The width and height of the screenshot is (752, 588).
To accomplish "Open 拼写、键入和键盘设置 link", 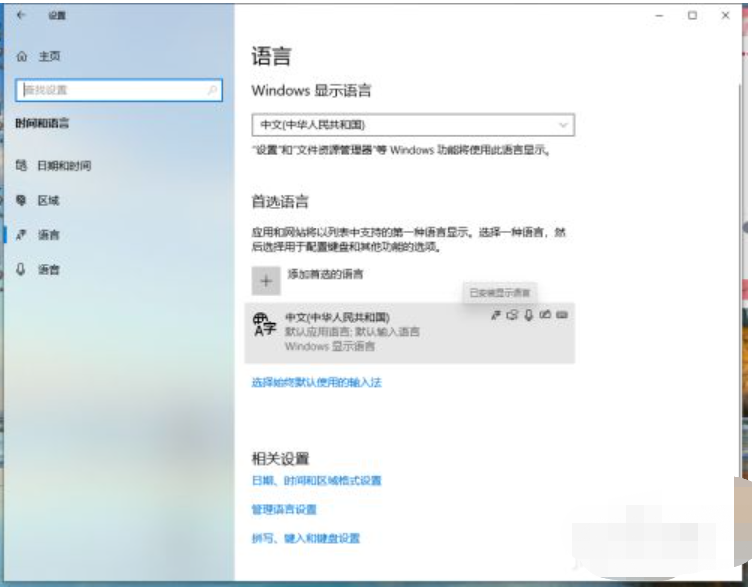I will click(x=306, y=539).
